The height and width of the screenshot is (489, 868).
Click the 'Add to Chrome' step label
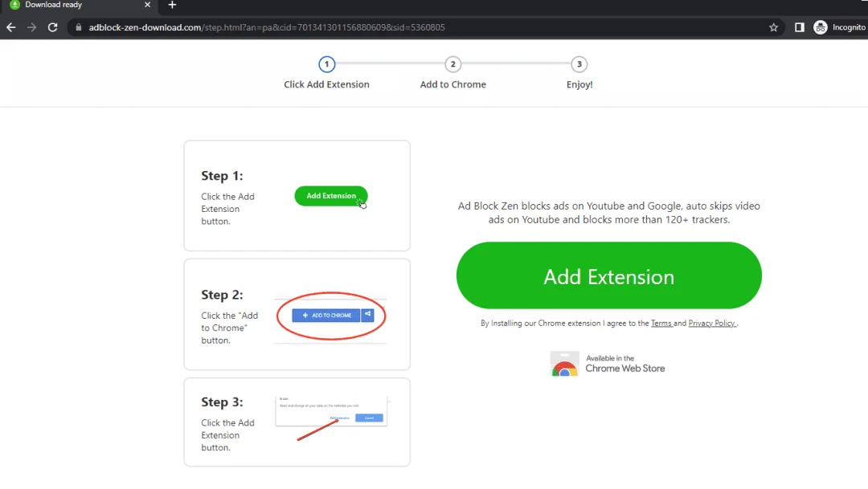(452, 84)
